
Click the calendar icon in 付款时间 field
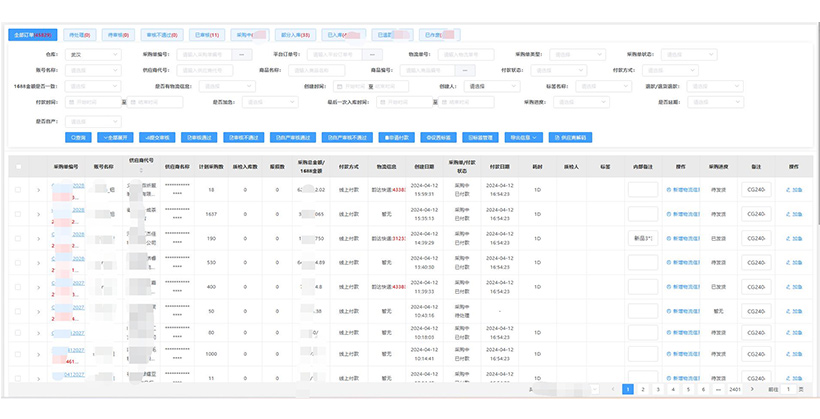point(127,102)
